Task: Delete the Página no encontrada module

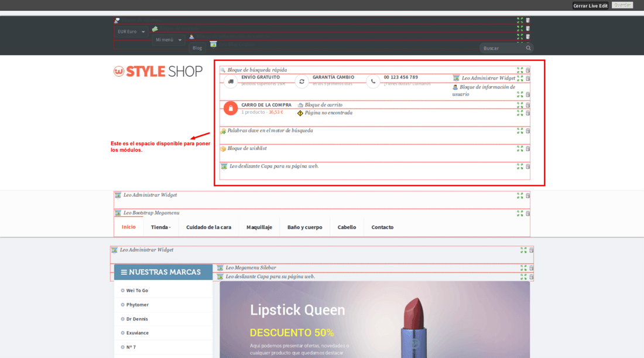Action: 528,113
